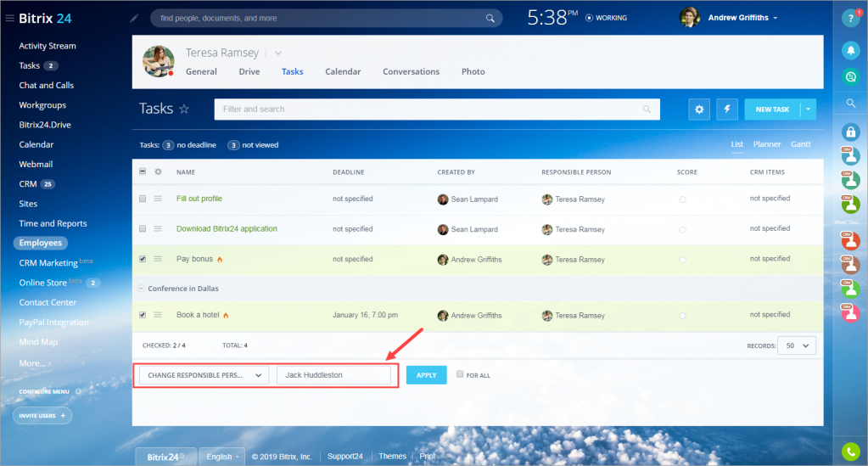
Task: Open the hamburger menu next to Bitrix 24
Action: [x=9, y=19]
